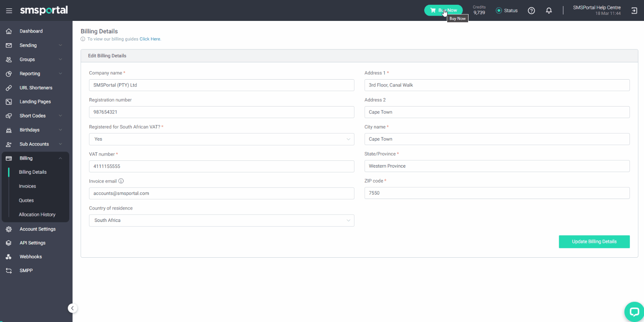Click the Birthdays cake icon
This screenshot has width=644, height=322.
(9, 130)
